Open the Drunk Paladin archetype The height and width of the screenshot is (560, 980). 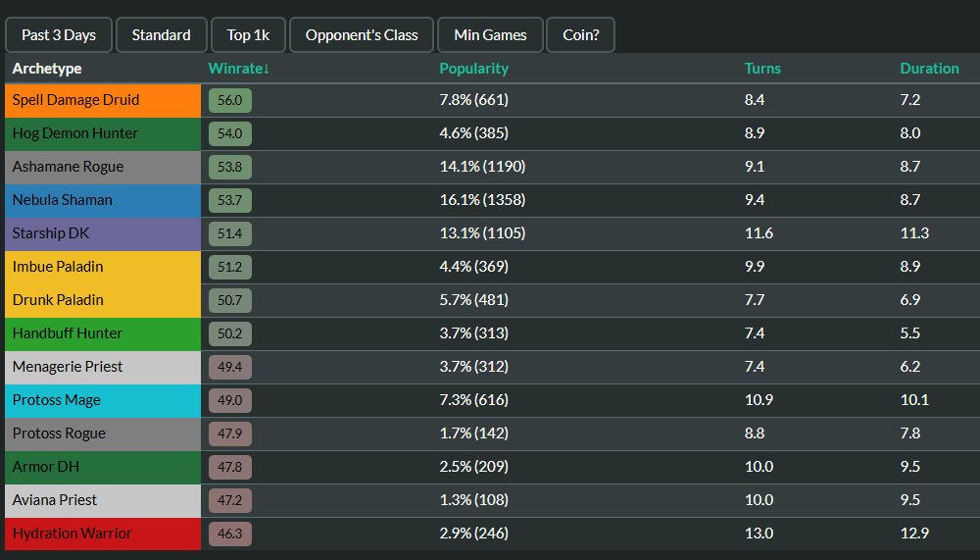point(103,300)
